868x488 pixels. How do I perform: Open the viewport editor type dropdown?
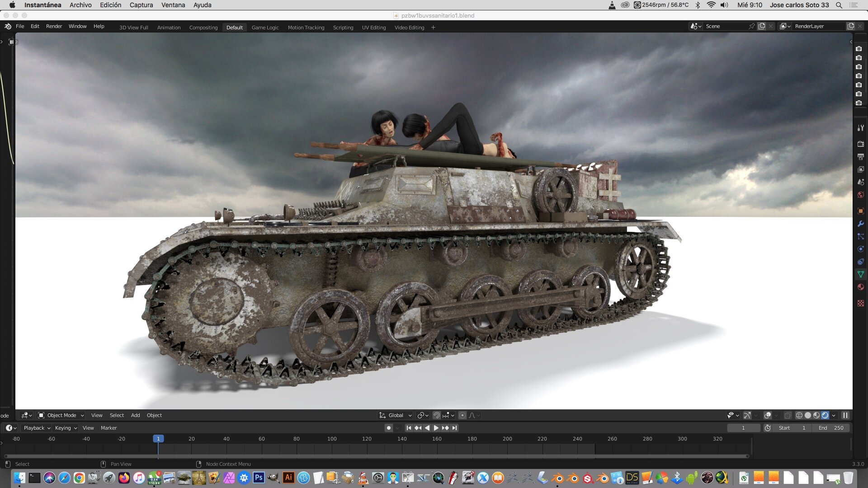[27, 415]
